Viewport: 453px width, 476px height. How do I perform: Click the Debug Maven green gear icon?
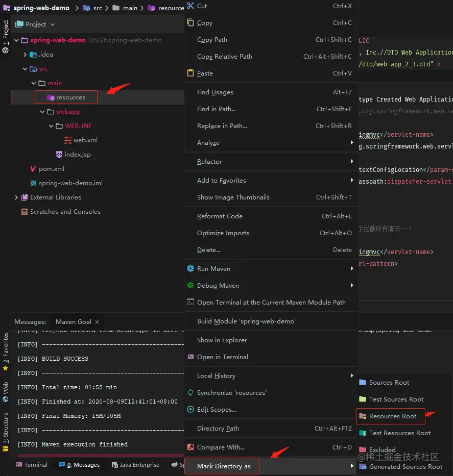click(x=190, y=285)
